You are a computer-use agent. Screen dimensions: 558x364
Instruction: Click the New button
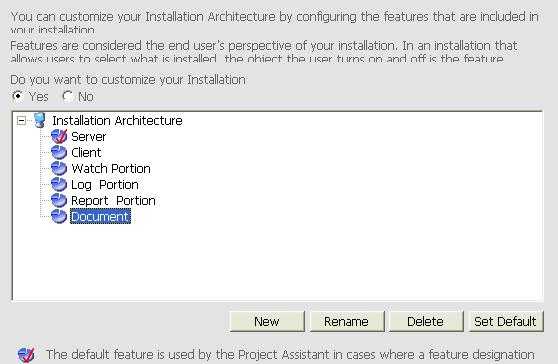(267, 322)
